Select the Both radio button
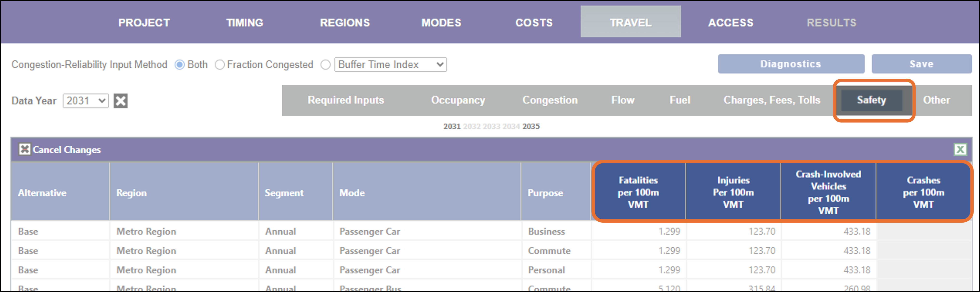Viewport: 980px width, 292px height. tap(179, 65)
